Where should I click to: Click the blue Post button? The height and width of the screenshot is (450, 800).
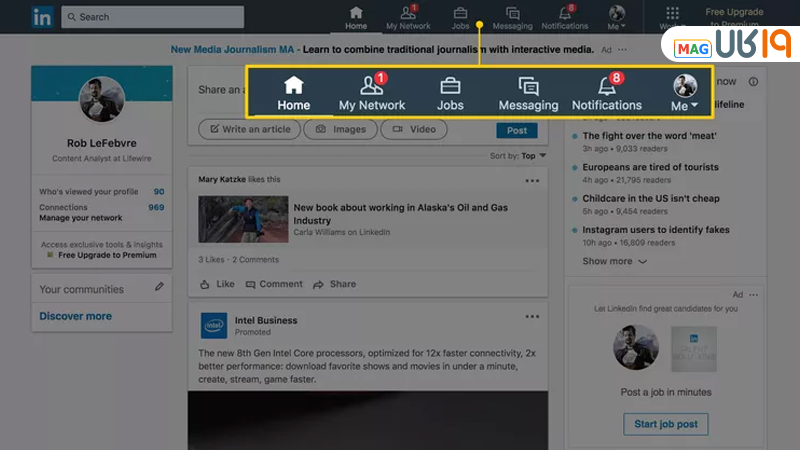coord(517,130)
